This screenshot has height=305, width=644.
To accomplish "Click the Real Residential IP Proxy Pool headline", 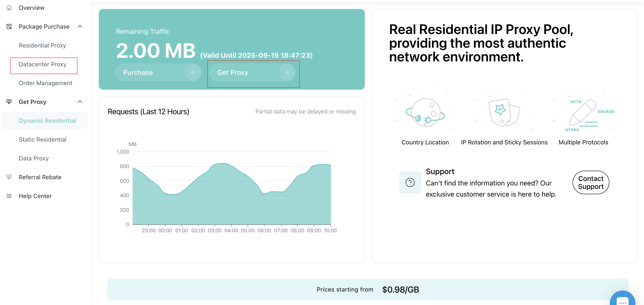I will tap(481, 43).
